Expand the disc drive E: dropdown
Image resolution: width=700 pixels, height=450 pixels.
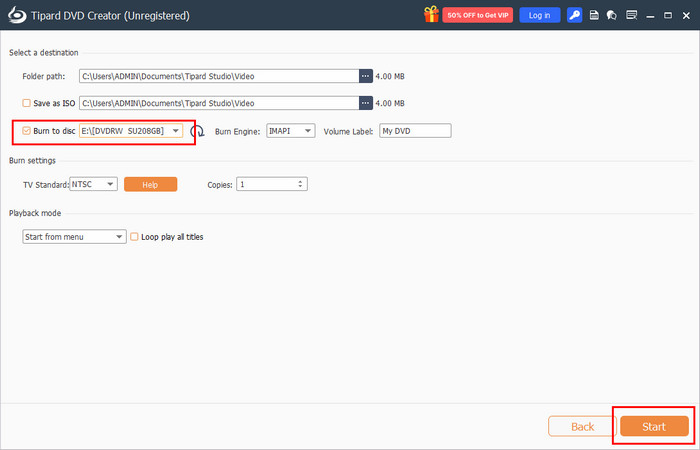click(x=176, y=131)
